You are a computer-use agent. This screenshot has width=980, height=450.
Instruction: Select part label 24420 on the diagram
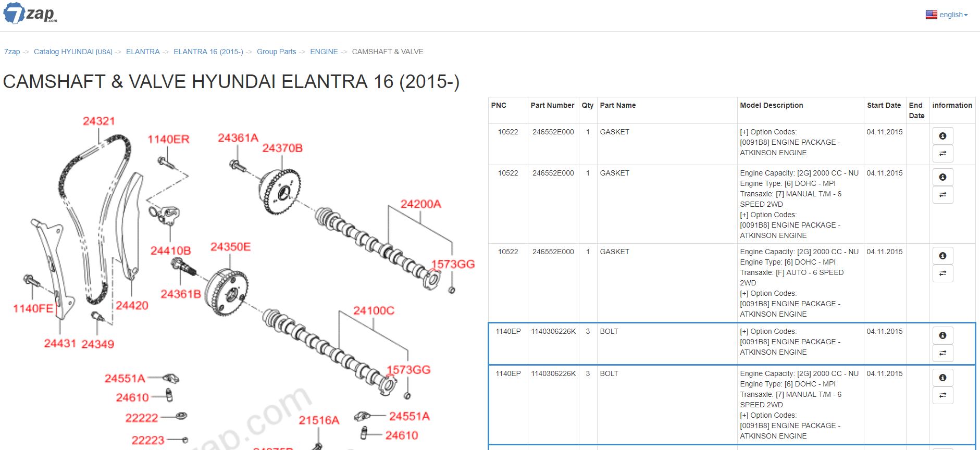pos(132,305)
